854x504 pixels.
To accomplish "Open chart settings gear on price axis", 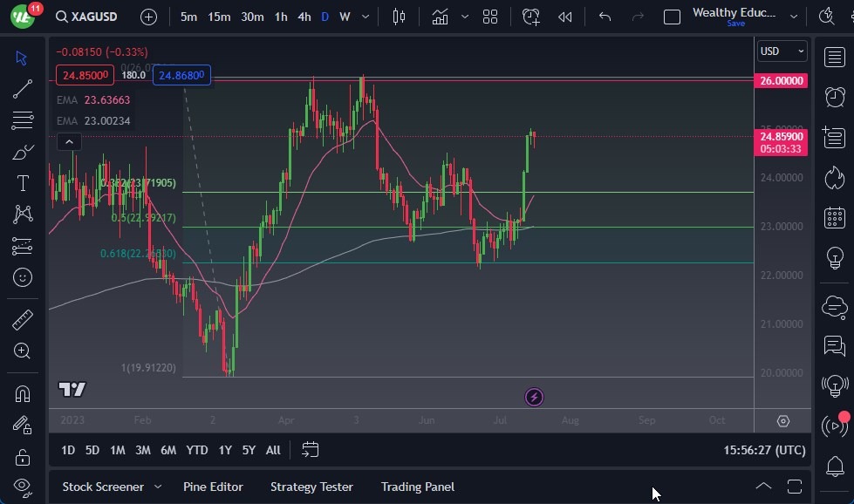I will [x=783, y=420].
